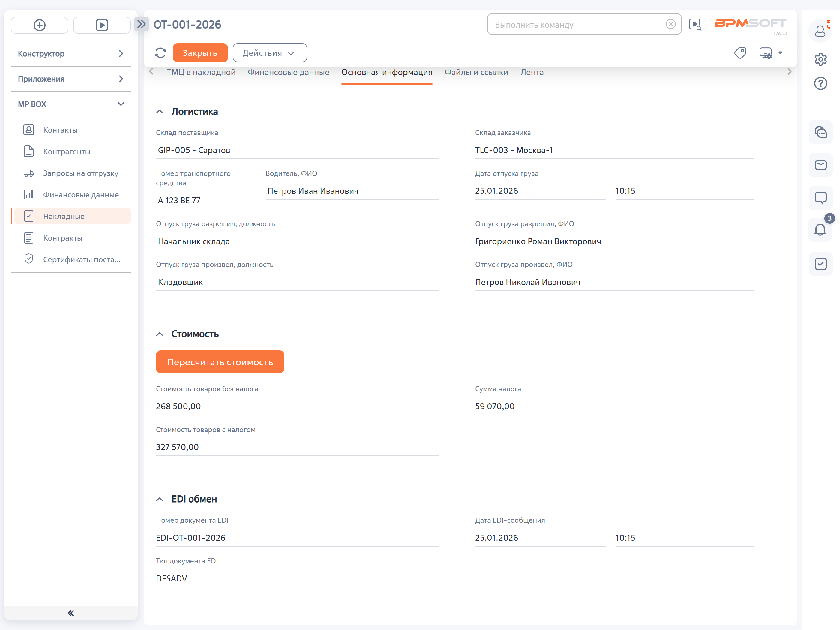
Task: Open Контрагенты section
Action: (71, 151)
